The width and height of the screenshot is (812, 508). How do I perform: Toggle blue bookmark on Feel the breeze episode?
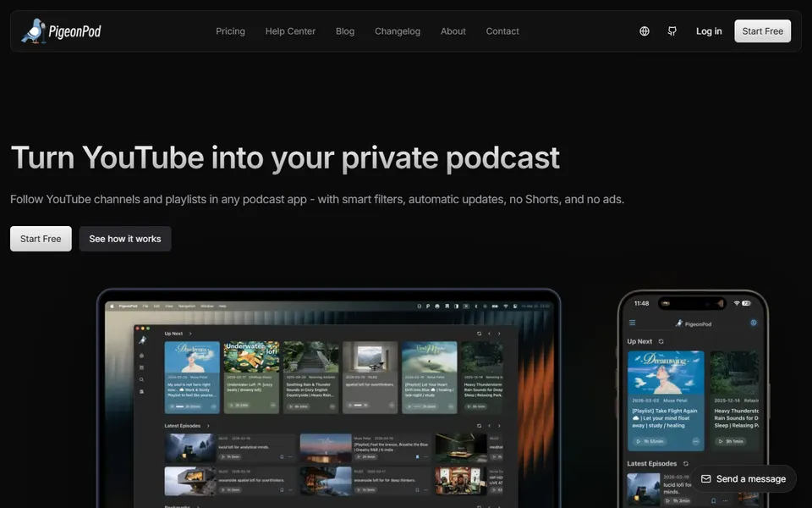coord(417,456)
